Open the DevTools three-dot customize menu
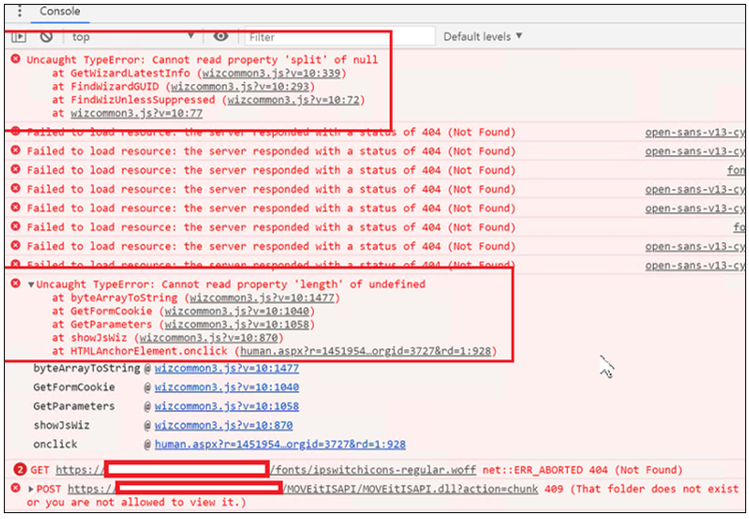The height and width of the screenshot is (519, 749). [19, 12]
